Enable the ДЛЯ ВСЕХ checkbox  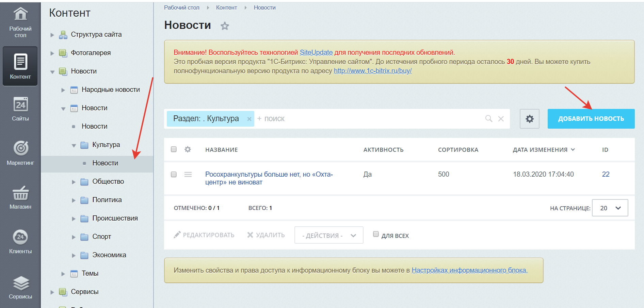(x=376, y=234)
